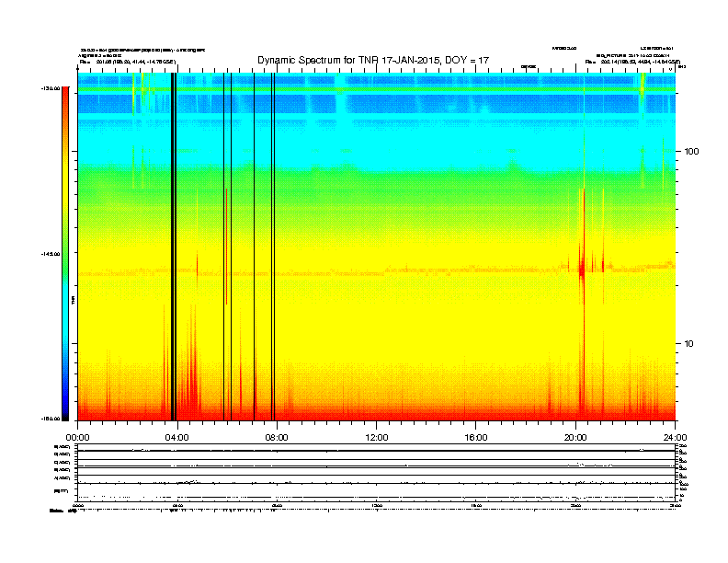Click the large 16:00 time axis label
The width and height of the screenshot is (728, 563).
click(476, 438)
